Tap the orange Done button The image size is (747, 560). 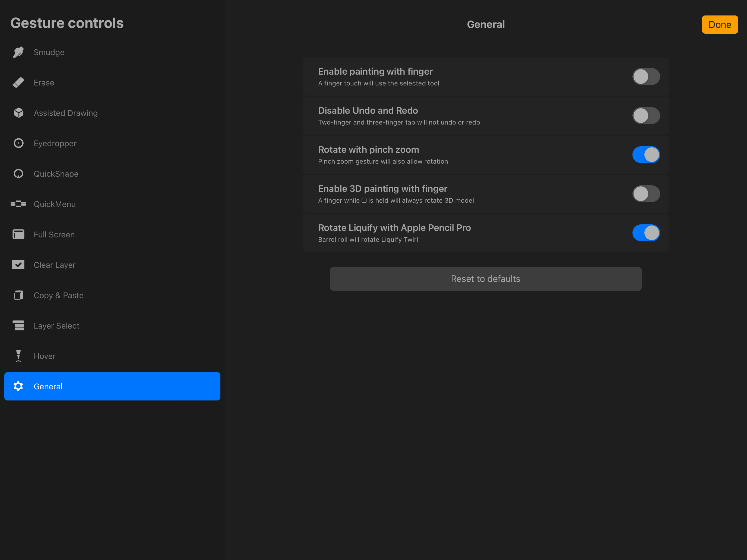pyautogui.click(x=719, y=25)
